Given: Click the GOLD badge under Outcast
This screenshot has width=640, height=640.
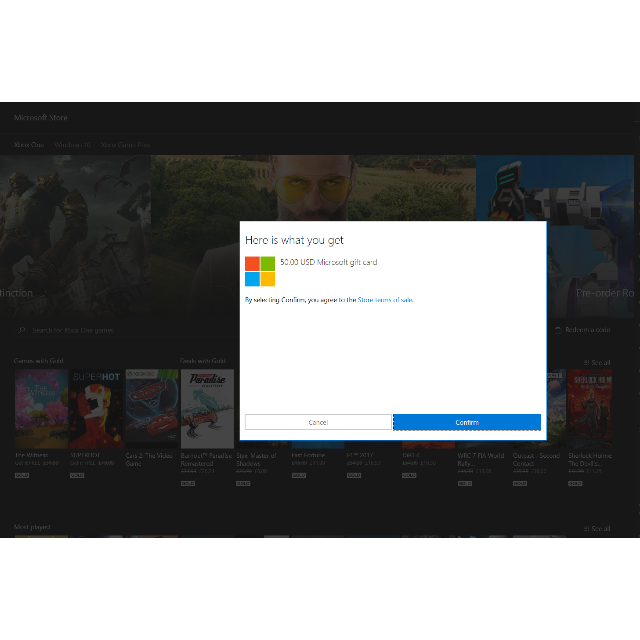Looking at the screenshot, I should pyautogui.click(x=520, y=483).
